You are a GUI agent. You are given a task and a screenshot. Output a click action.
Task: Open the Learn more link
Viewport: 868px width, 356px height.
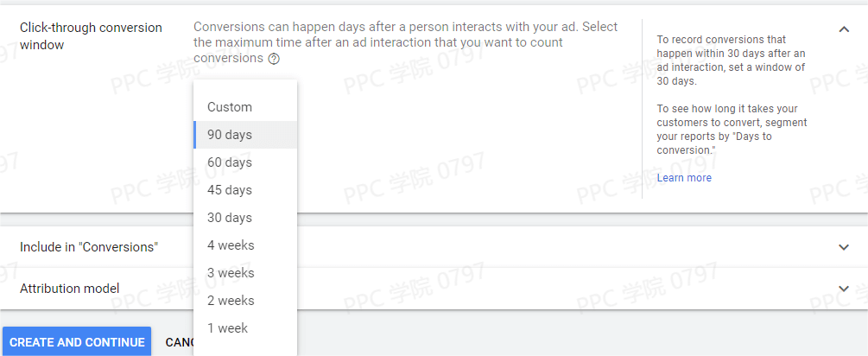click(684, 178)
